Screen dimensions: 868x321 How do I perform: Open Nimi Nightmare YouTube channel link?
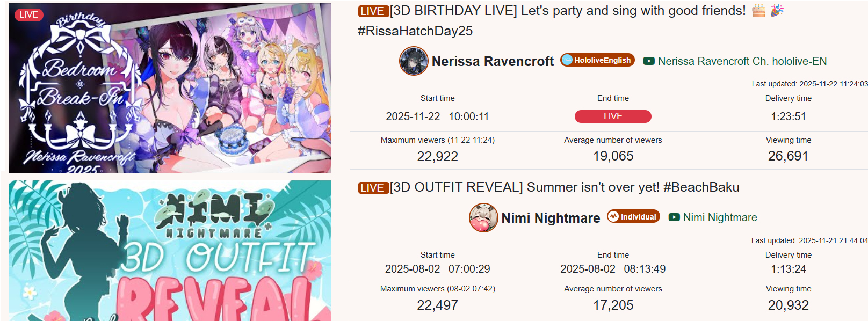click(720, 217)
